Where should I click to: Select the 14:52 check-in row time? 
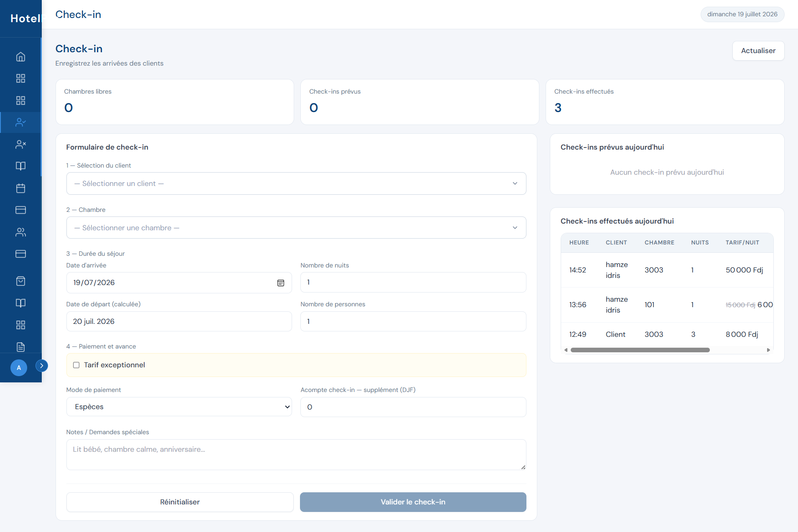pyautogui.click(x=577, y=270)
